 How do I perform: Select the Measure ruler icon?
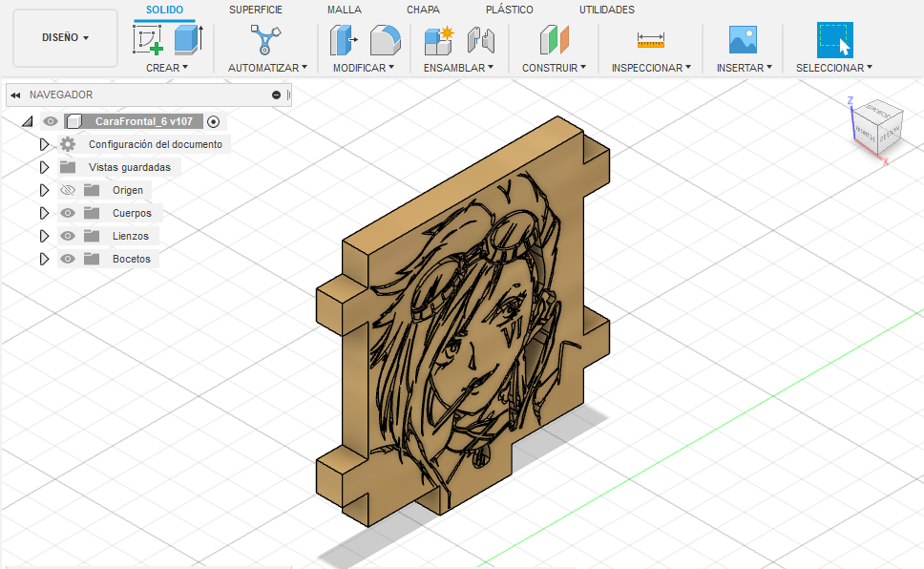(651, 40)
